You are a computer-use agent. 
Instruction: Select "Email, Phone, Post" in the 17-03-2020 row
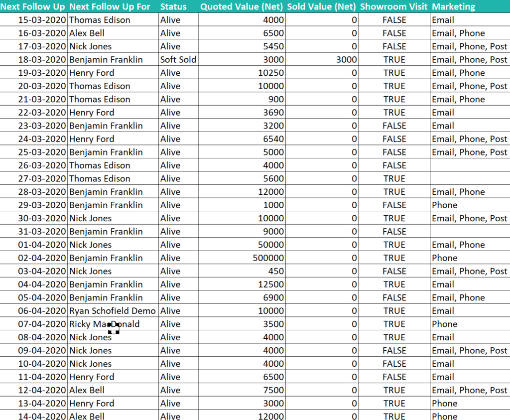[469, 46]
